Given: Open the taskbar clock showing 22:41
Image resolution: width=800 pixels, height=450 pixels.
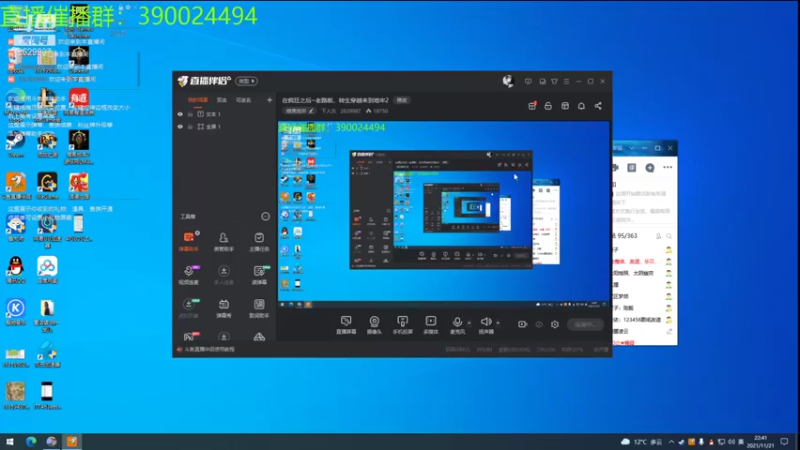Looking at the screenshot, I should (x=760, y=442).
